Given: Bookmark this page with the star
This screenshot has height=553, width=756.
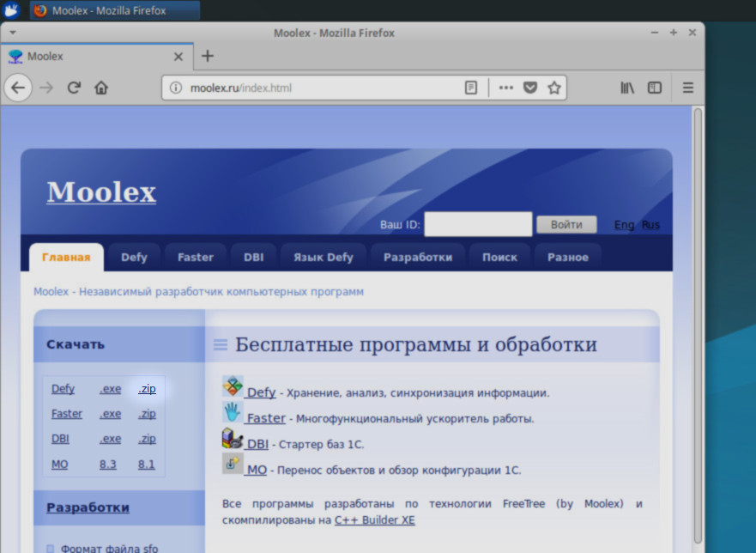Looking at the screenshot, I should (554, 88).
